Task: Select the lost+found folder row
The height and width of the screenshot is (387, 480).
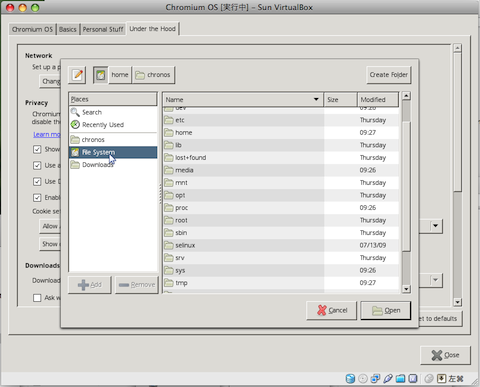Action: 281,158
